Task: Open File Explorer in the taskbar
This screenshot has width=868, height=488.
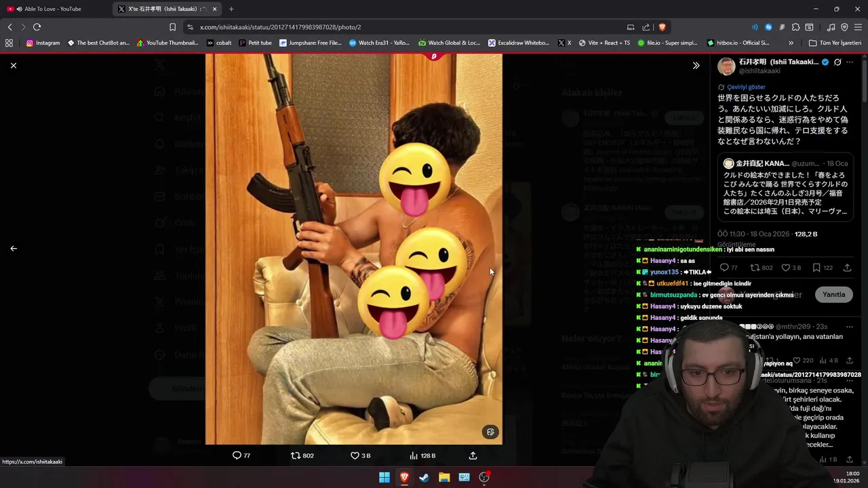Action: click(x=444, y=477)
